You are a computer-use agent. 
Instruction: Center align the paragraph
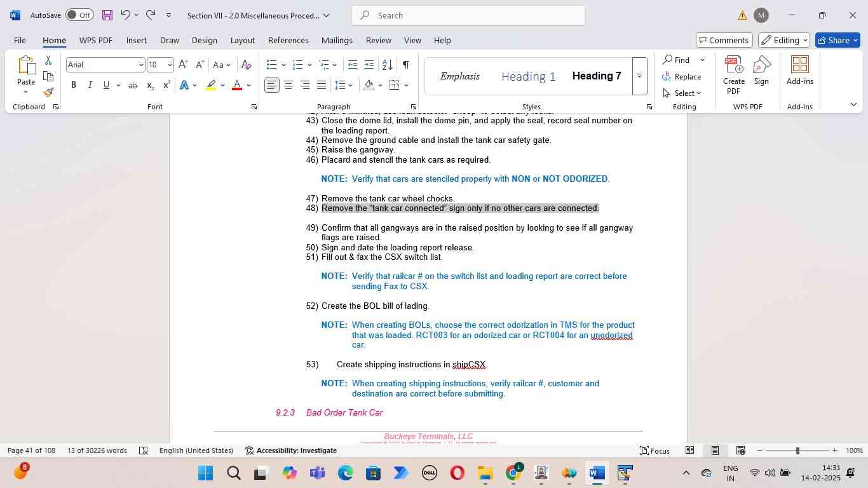point(288,85)
